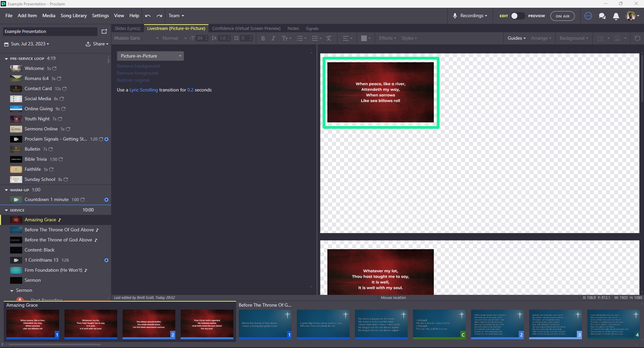
Task: Click the Lyric Scrolling transition link
Action: coord(143,90)
